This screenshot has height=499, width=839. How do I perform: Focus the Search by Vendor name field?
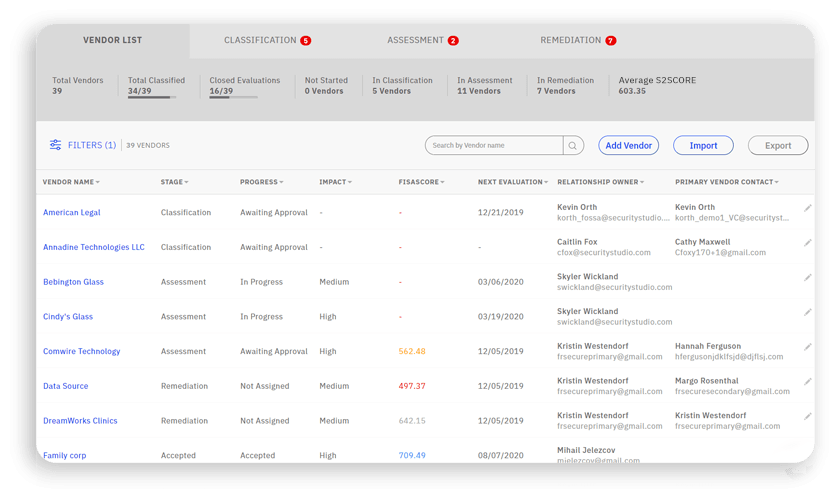point(494,145)
